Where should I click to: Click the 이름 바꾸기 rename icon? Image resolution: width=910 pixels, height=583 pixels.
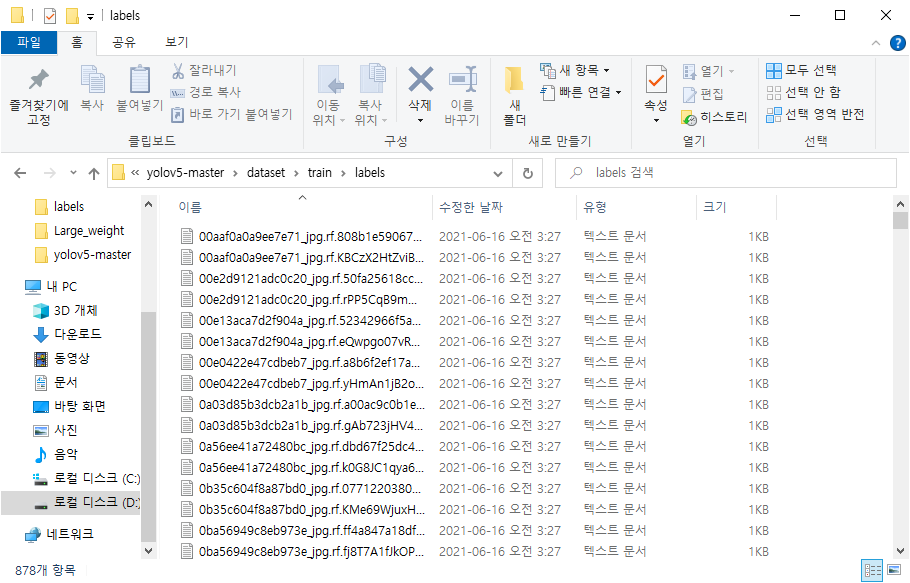[463, 79]
